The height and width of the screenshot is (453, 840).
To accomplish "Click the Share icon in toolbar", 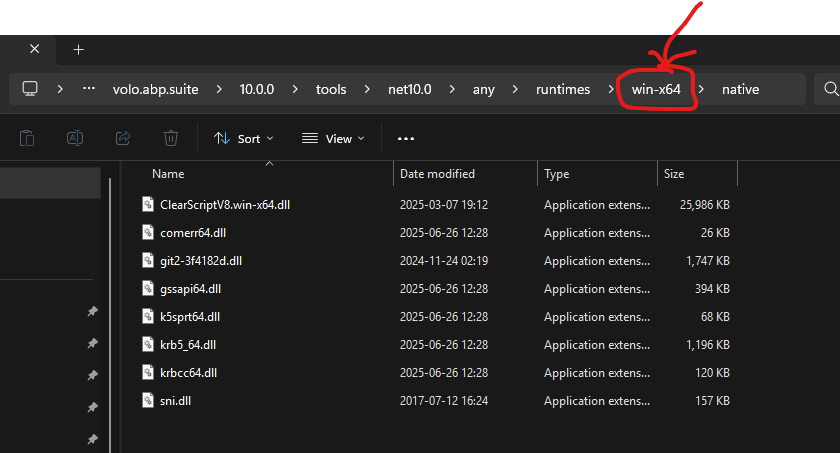I will [123, 139].
